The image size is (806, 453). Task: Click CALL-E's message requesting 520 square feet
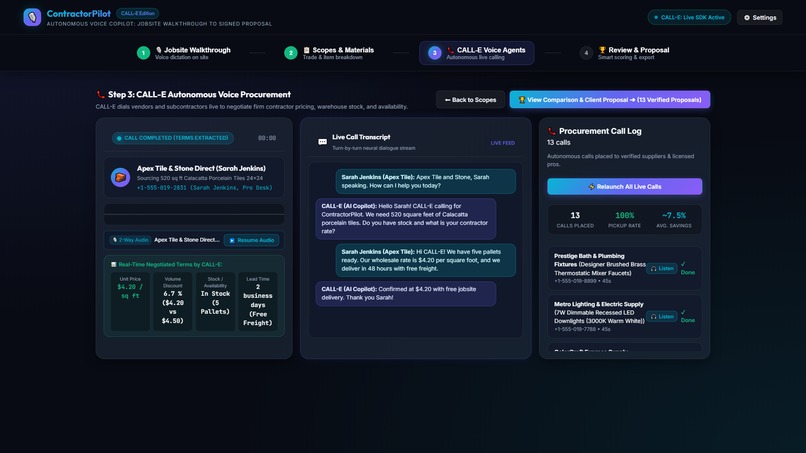click(406, 219)
